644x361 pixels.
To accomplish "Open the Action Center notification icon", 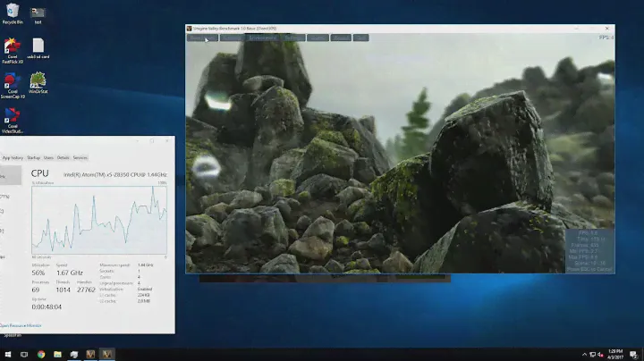I will click(633, 355).
